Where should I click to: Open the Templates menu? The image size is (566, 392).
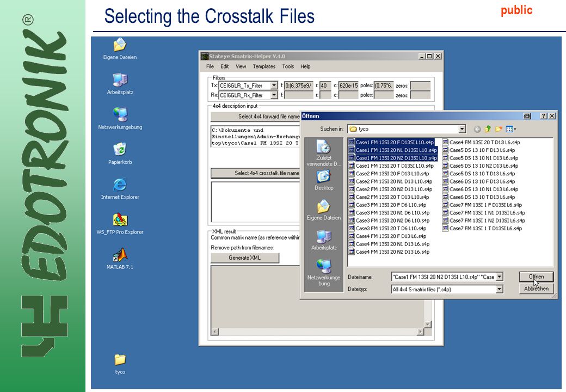[x=264, y=66]
